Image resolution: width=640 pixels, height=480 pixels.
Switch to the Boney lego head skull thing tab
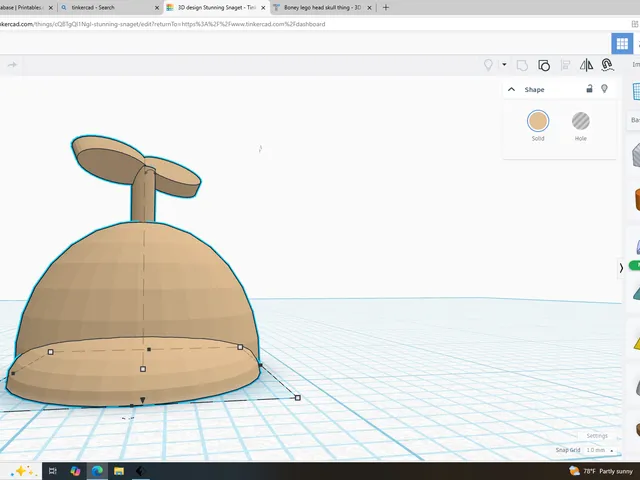click(x=323, y=7)
